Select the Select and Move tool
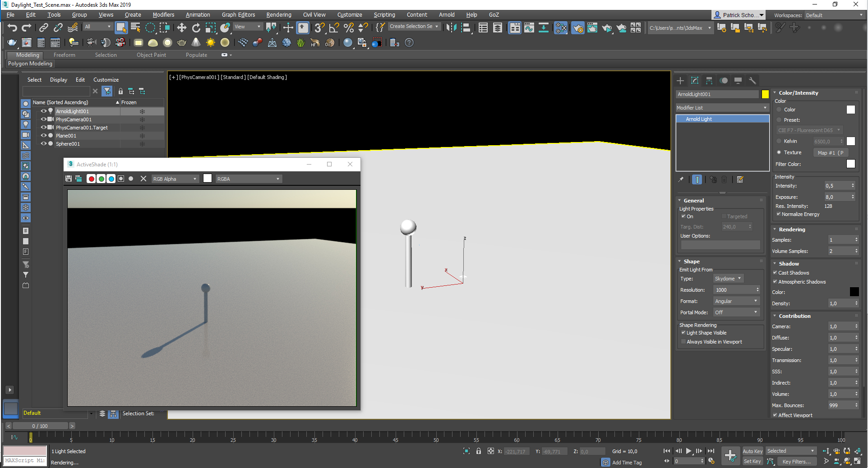 (x=182, y=28)
